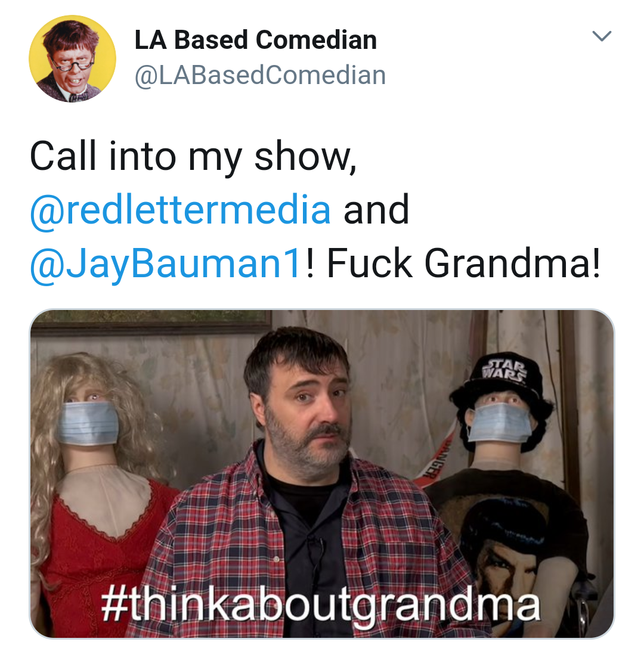Click the LA Based Comedian profile avatar
The height and width of the screenshot is (648, 644).
tap(72, 58)
